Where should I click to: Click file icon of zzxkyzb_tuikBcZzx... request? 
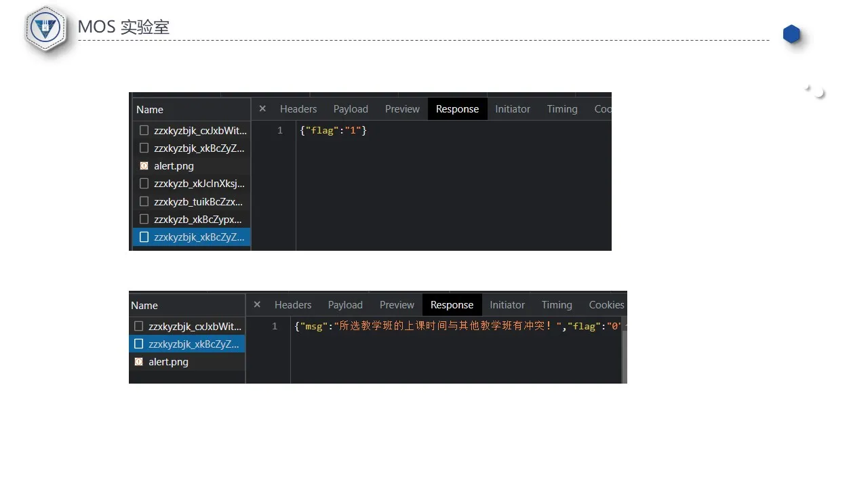pyautogui.click(x=144, y=201)
